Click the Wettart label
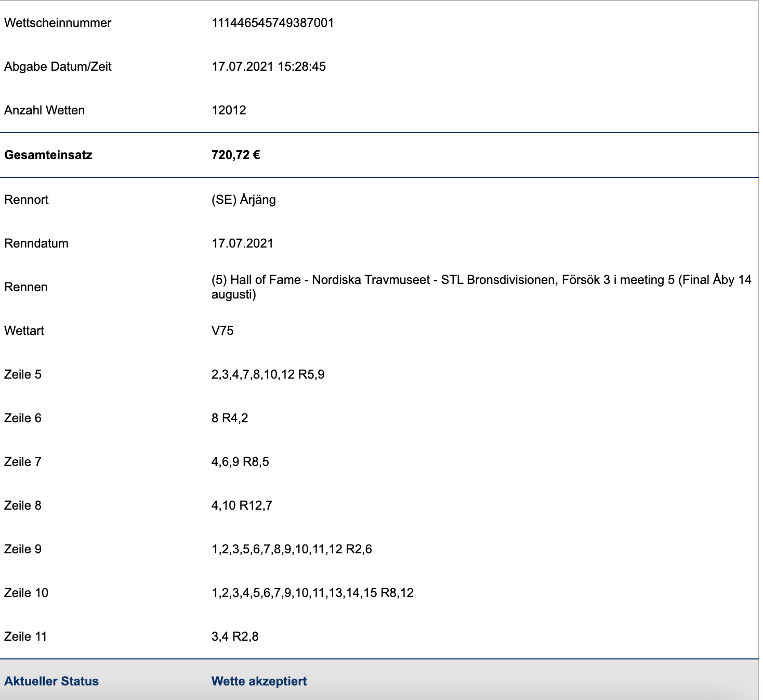 (24, 331)
